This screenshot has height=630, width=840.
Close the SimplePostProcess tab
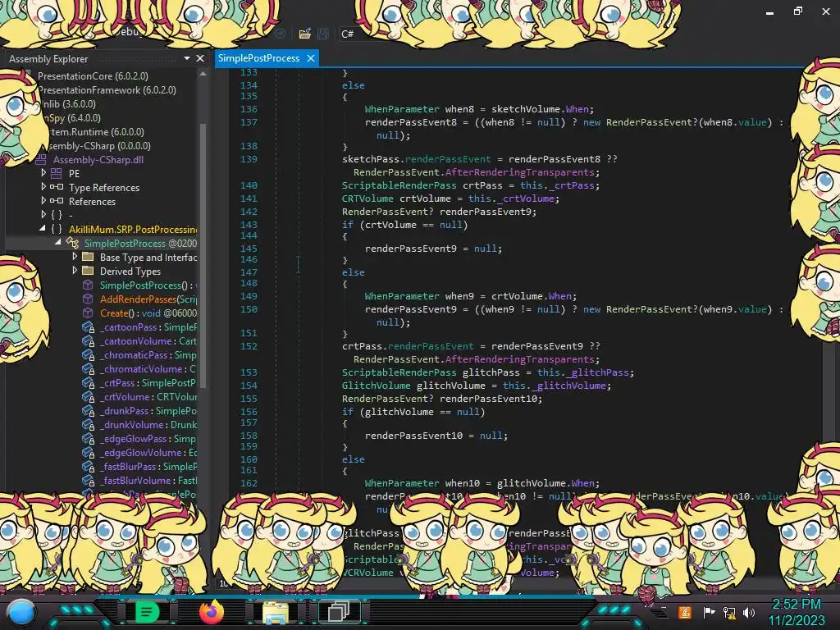click(311, 58)
